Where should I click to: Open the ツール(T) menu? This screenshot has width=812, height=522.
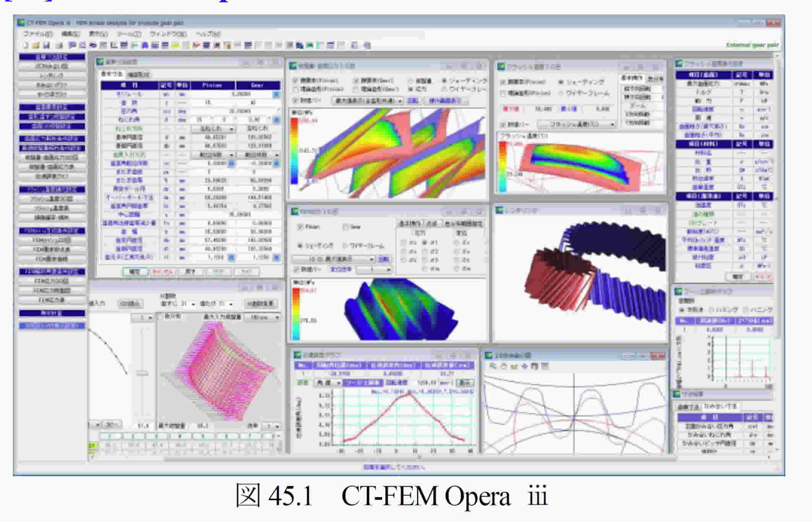click(x=129, y=34)
